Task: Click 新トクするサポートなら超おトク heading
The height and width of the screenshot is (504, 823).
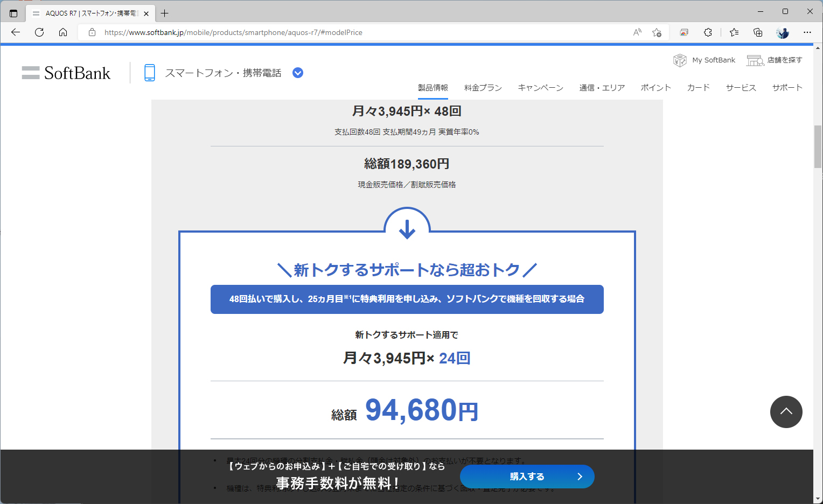Action: [x=407, y=270]
